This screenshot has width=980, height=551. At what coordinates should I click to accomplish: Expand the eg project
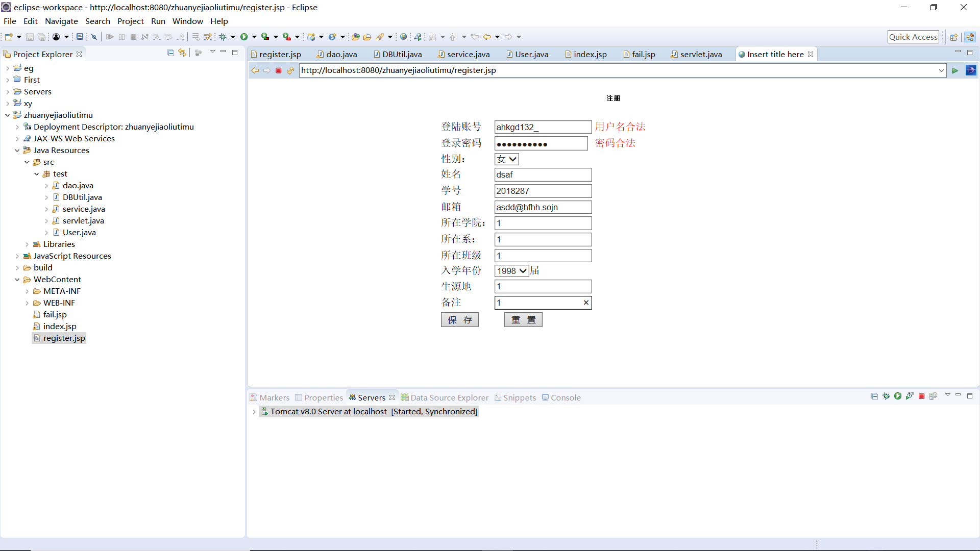(x=7, y=68)
